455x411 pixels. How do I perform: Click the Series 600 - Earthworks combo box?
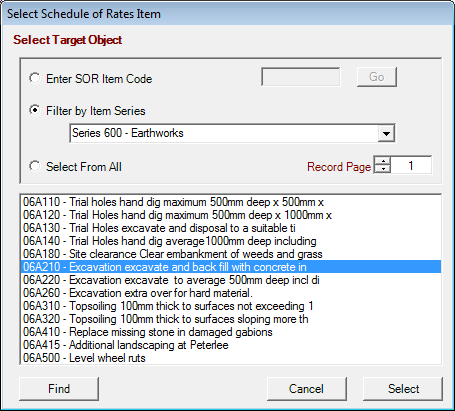click(x=232, y=133)
